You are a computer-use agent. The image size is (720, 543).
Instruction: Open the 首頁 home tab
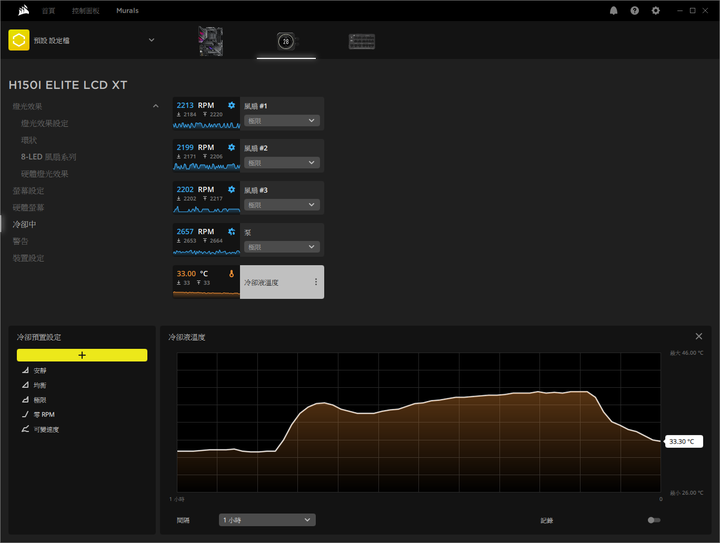[48, 11]
